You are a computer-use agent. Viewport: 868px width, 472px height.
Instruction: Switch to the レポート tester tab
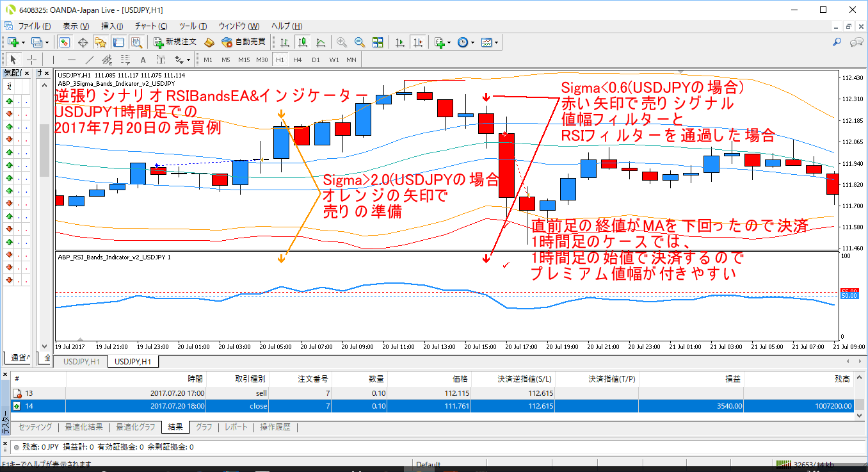point(235,427)
